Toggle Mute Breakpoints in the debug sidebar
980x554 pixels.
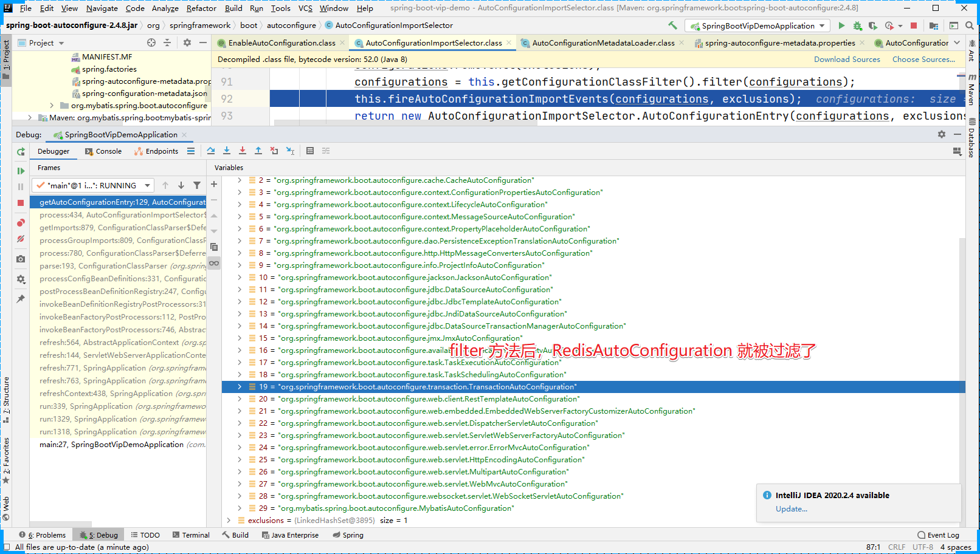click(21, 239)
